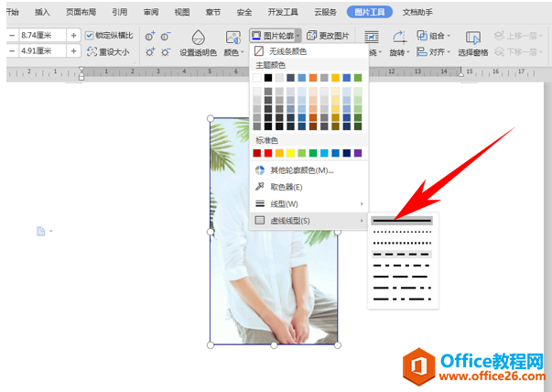This screenshot has width=552, height=392.
Task: Switch to the Insert (插入) tab
Action: (x=42, y=12)
